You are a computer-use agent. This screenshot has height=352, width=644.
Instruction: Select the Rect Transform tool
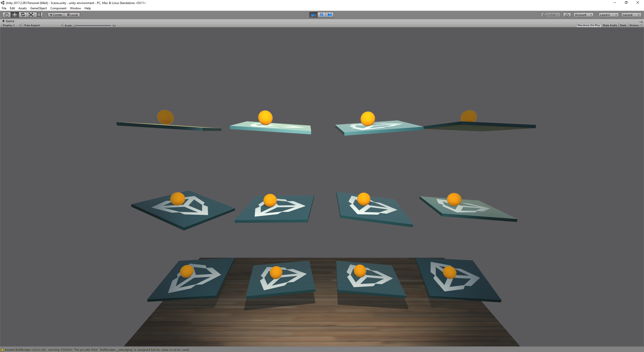click(39, 15)
